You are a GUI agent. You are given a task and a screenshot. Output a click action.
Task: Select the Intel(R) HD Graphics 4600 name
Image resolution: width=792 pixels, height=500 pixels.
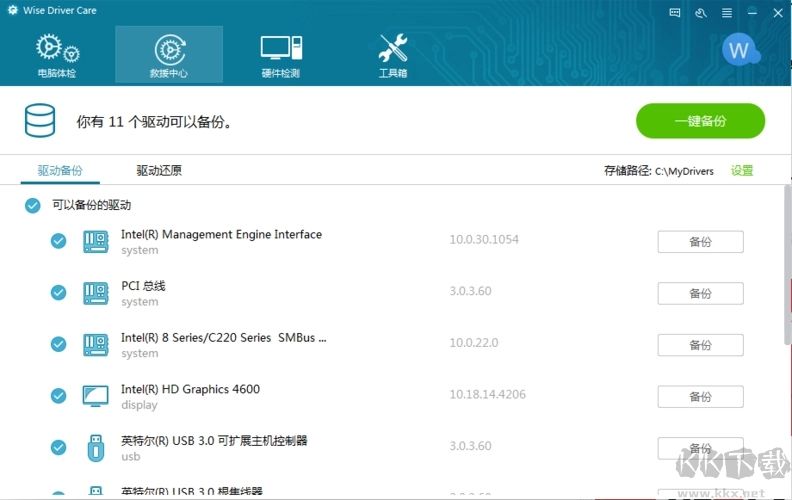[190, 389]
